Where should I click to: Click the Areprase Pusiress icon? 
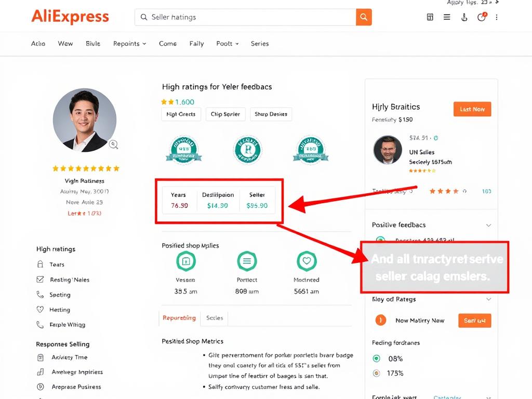tap(41, 387)
